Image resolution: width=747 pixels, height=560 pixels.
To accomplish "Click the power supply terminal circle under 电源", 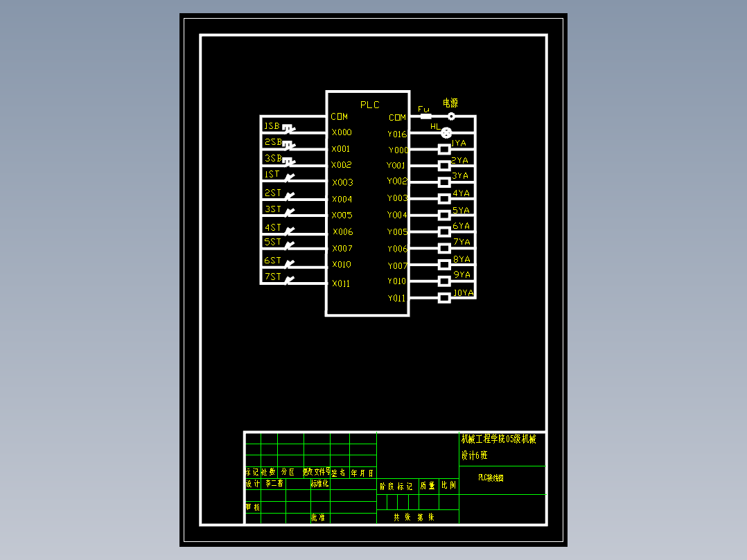I will point(451,116).
